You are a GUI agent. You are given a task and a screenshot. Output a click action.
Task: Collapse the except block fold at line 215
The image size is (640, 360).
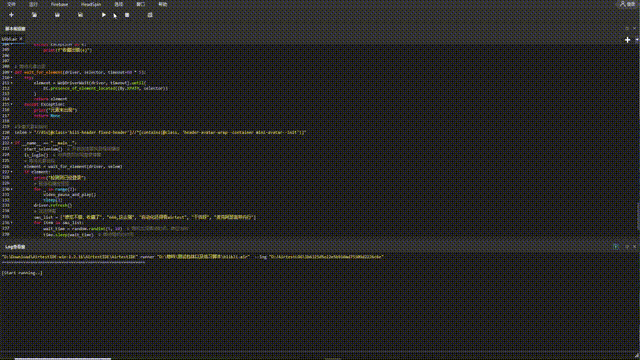(11, 104)
